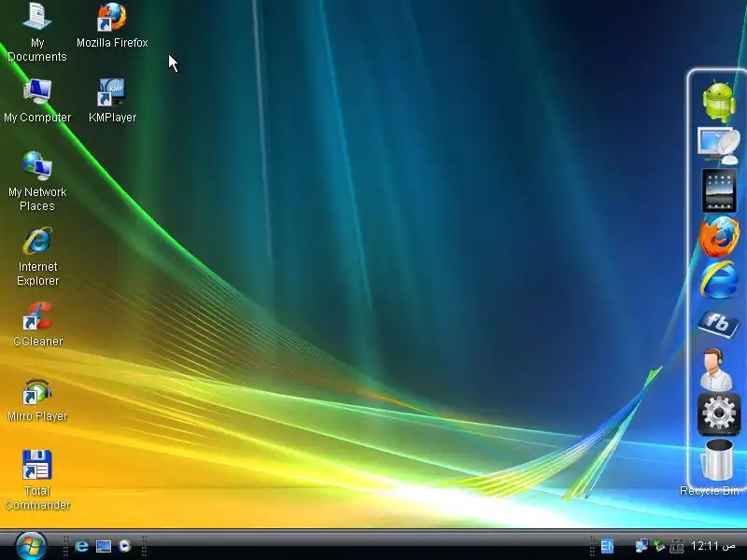Viewport: 747px width, 560px height.
Task: Click the 12:11 clock in system tray
Action: [712, 546]
